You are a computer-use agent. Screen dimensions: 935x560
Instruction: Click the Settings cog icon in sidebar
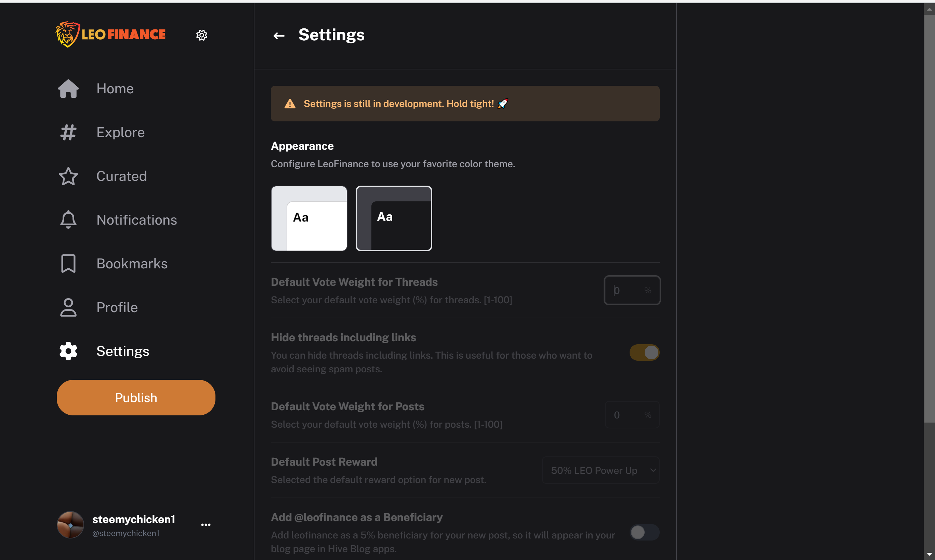[68, 351]
